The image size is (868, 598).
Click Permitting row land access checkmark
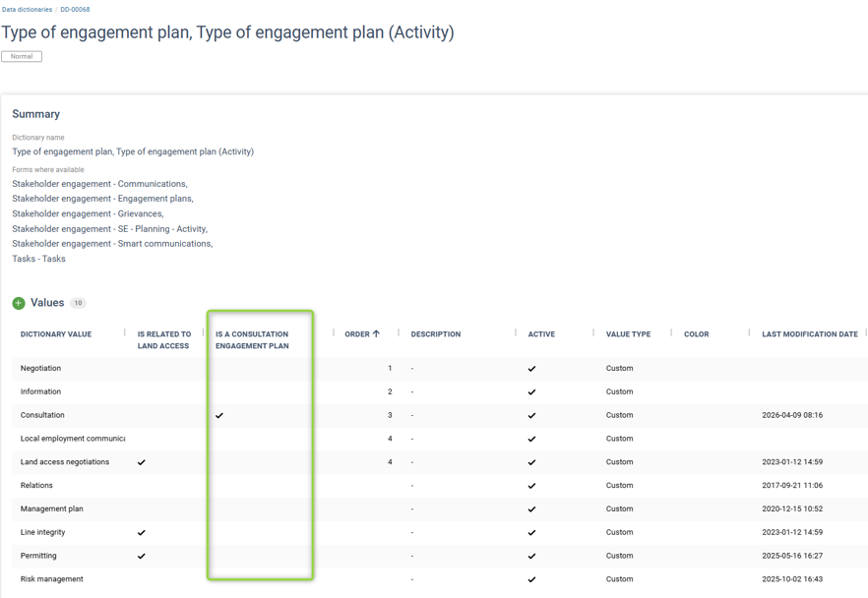point(141,556)
